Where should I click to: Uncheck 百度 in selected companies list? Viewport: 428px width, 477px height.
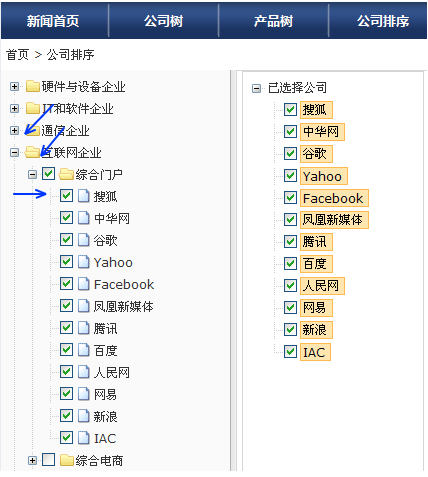tap(290, 264)
